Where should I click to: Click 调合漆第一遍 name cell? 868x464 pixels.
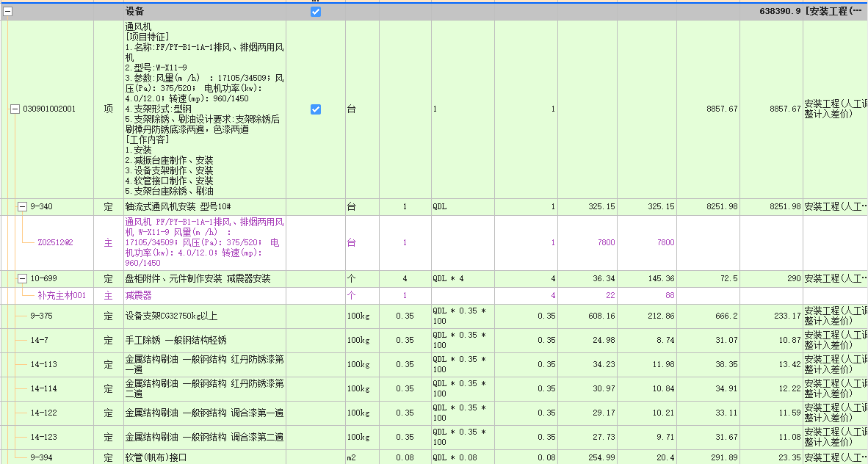[204, 413]
